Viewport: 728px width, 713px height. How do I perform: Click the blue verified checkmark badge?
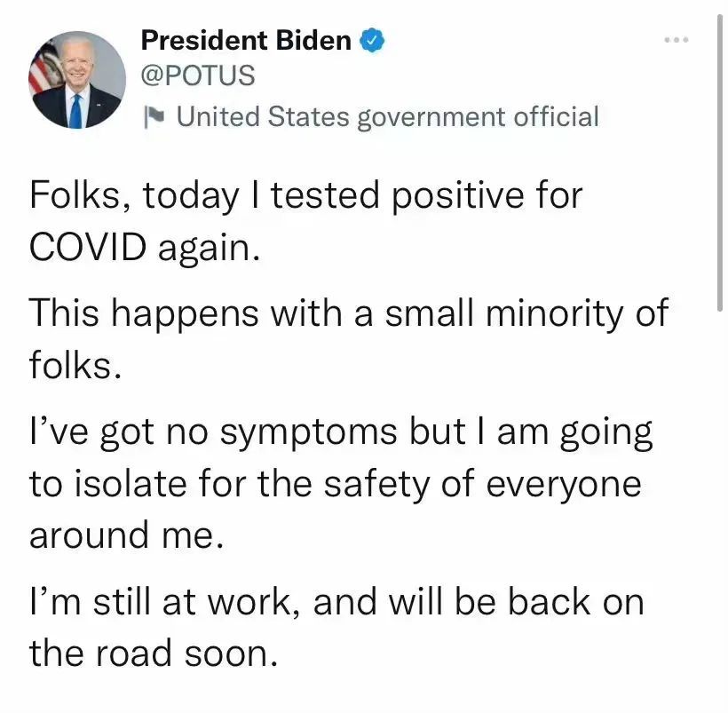371,40
